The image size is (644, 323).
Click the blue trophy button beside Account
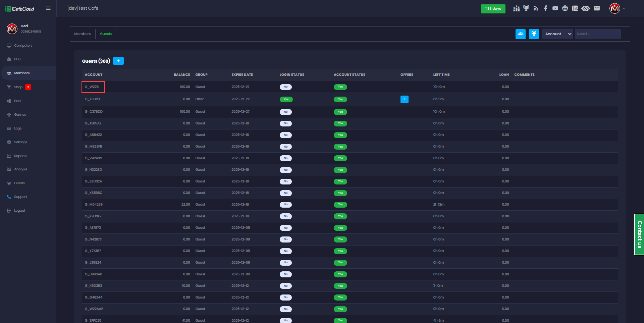(x=534, y=34)
